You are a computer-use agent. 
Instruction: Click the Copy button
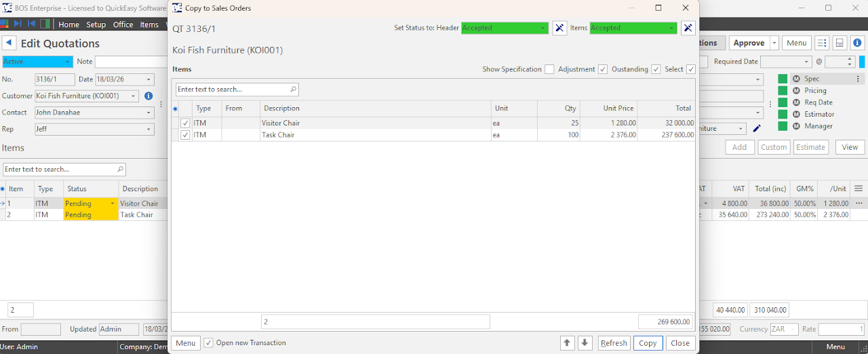[x=648, y=343]
